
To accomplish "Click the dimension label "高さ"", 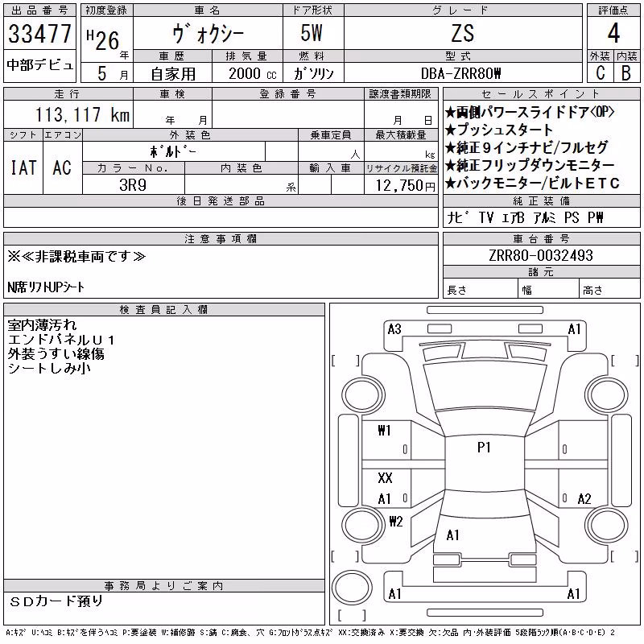I will click(x=592, y=291).
